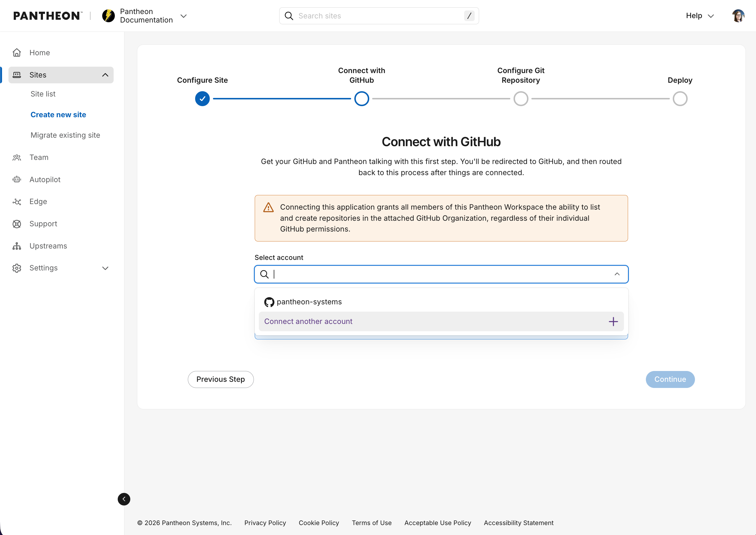Viewport: 756px width, 535px height.
Task: Click the plus icon on Connect another account
Action: coord(613,322)
